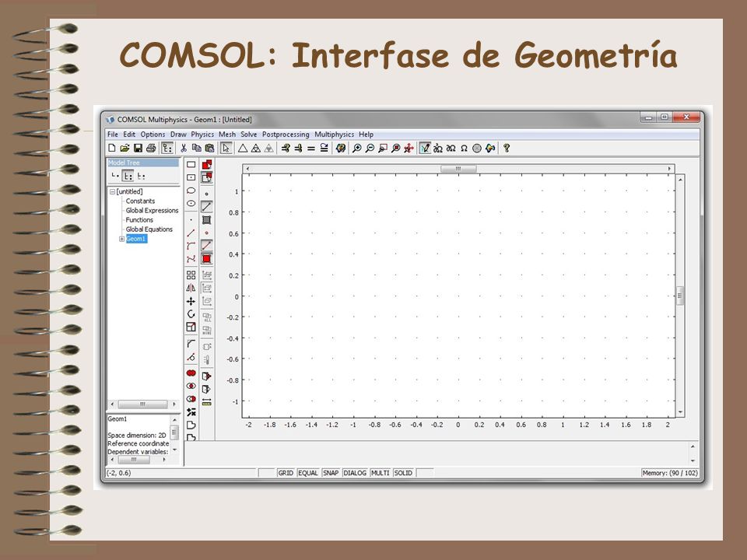Click the equals-sign Solve icon
Screen dimensions: 747x560
[x=311, y=148]
